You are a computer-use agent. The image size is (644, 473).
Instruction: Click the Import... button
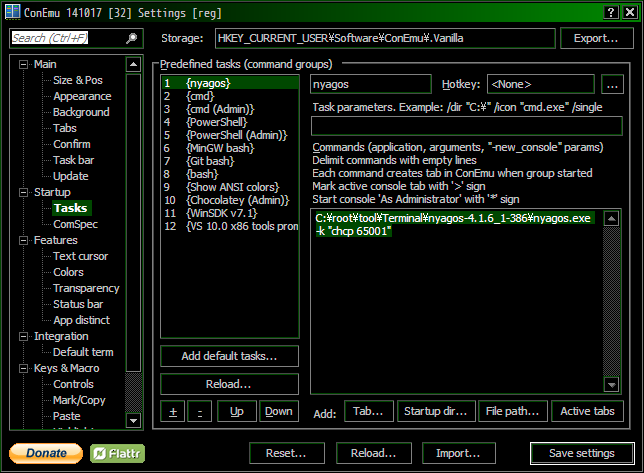pyautogui.click(x=458, y=453)
